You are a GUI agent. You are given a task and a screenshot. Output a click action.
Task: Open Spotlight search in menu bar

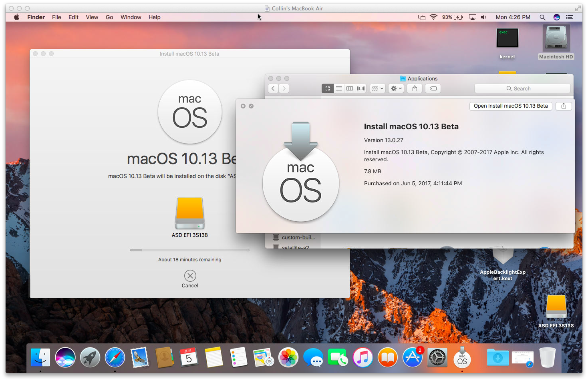pyautogui.click(x=542, y=17)
